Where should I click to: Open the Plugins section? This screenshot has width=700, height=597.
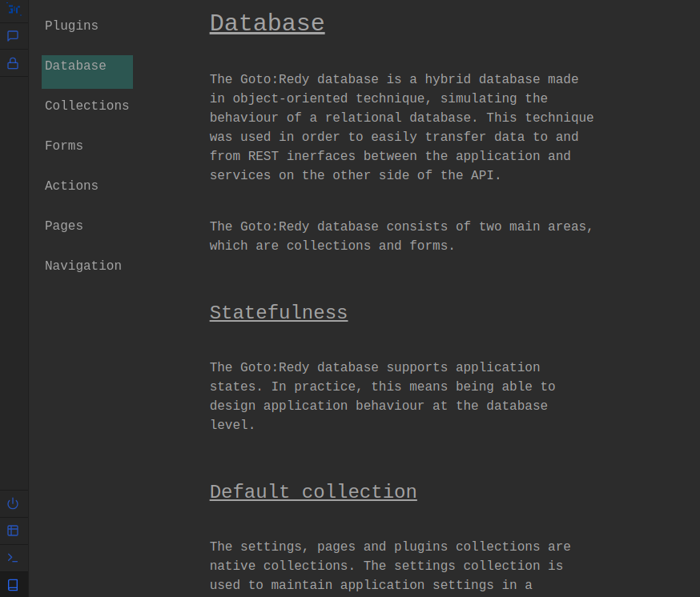[71, 26]
